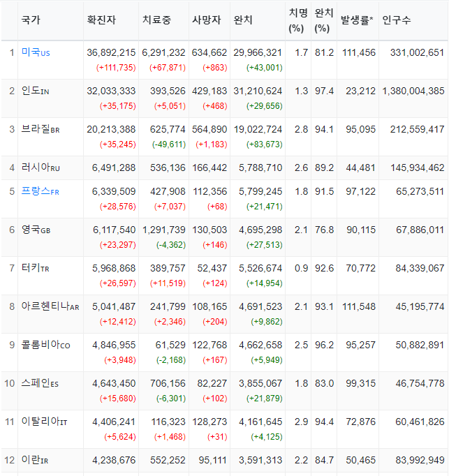Click Italy recovered value 4,161,645
449x476 pixels.
click(x=260, y=422)
